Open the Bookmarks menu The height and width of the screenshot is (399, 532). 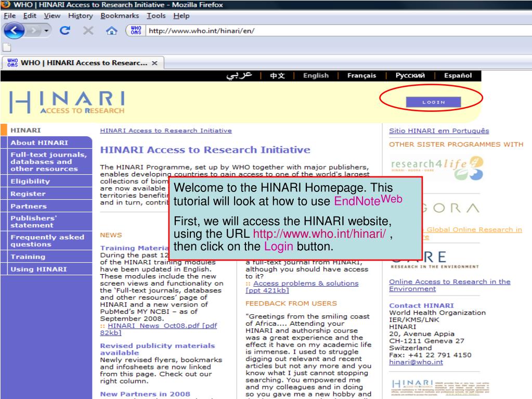coord(120,16)
